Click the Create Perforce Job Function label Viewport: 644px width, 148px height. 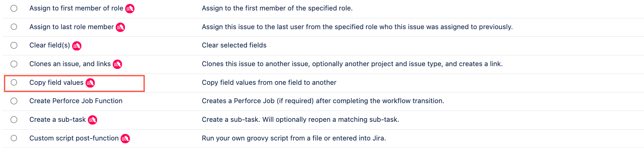(x=76, y=101)
